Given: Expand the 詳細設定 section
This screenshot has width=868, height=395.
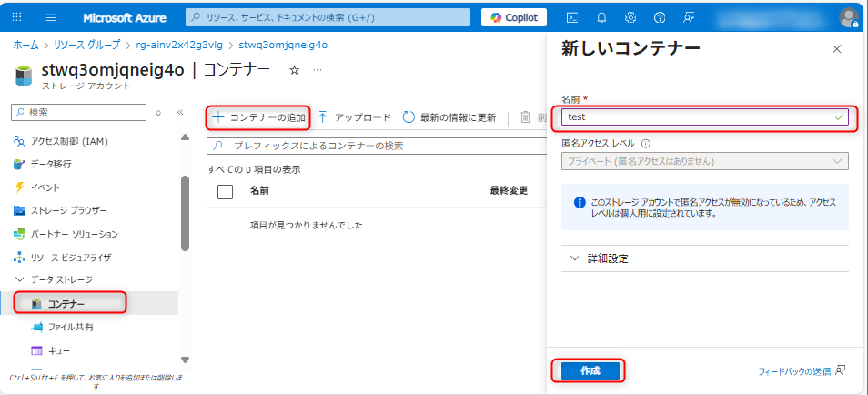Looking at the screenshot, I should click(x=601, y=258).
